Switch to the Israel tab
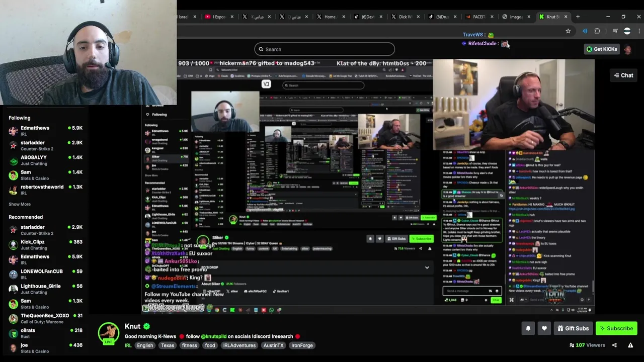The width and height of the screenshot is (644, 362). [x=184, y=17]
